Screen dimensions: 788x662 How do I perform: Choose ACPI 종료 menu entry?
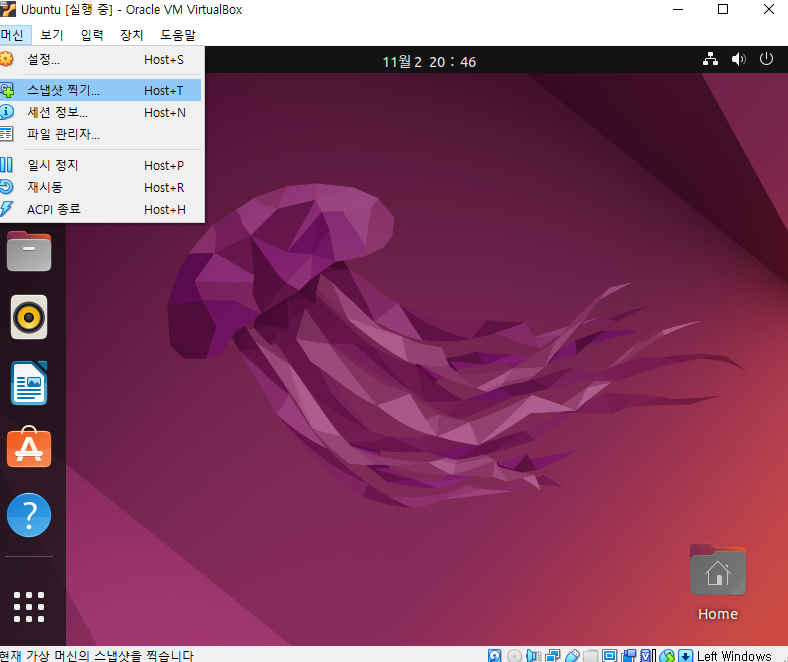[x=101, y=209]
